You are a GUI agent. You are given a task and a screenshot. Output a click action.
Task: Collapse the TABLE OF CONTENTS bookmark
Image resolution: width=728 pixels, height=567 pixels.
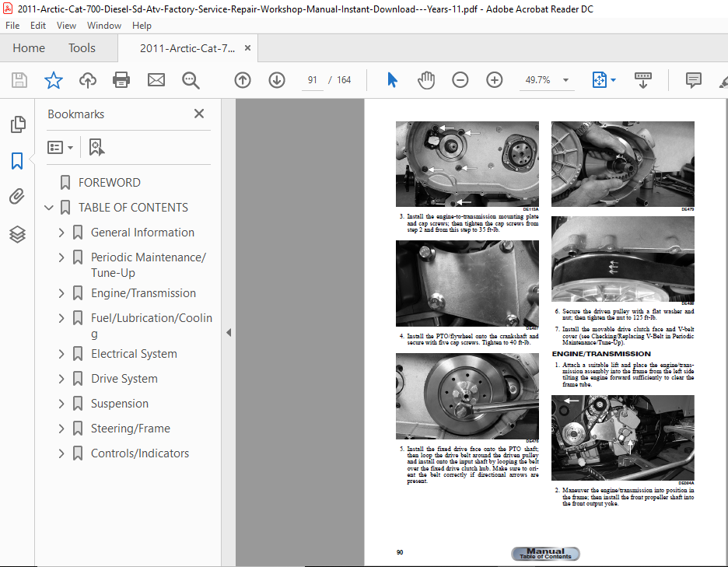pos(49,208)
